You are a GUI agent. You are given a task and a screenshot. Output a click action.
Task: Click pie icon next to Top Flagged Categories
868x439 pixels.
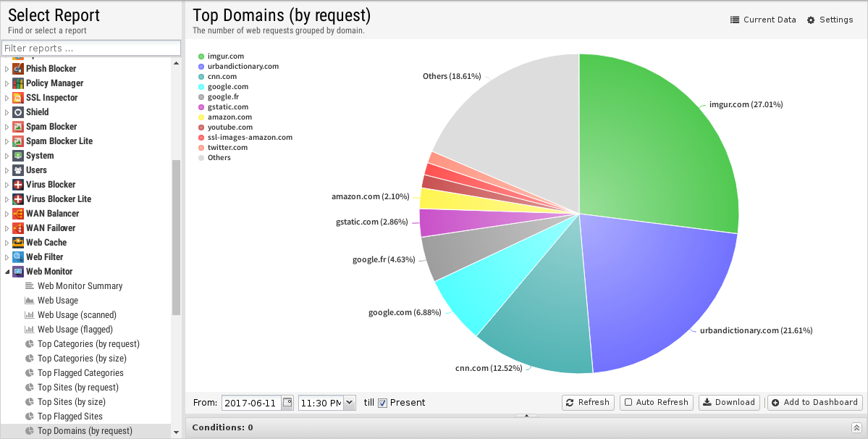30,373
